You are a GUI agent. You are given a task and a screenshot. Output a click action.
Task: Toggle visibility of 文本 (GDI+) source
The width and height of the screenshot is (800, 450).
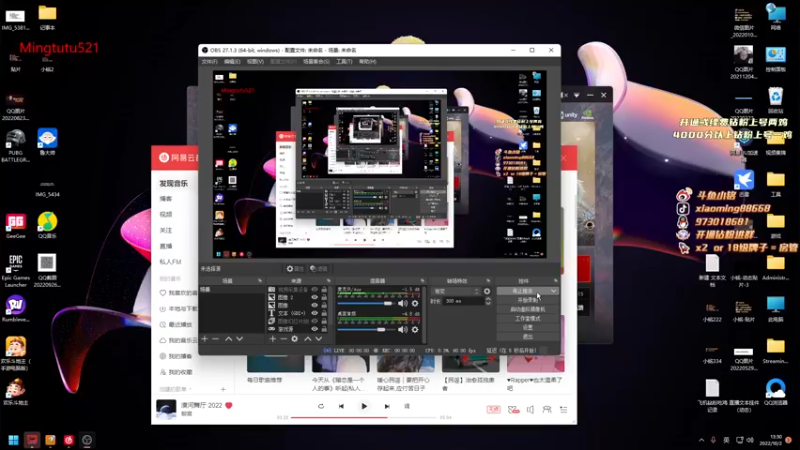tap(315, 313)
